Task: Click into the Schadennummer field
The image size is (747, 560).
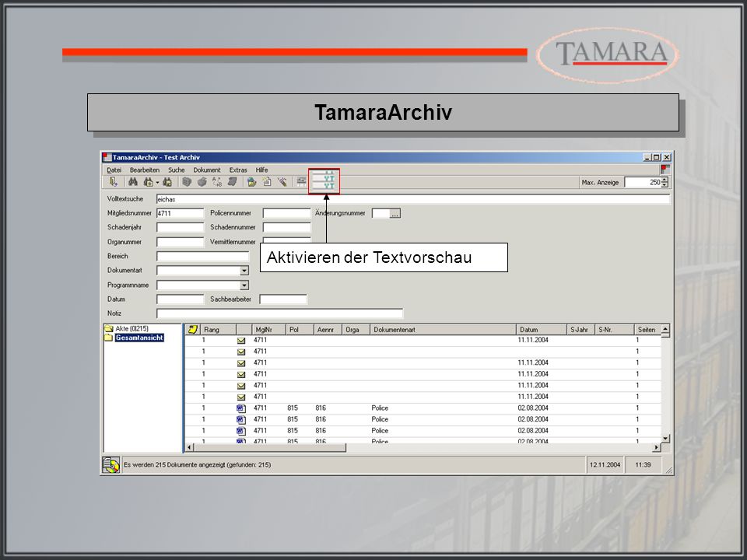Action: (286, 228)
